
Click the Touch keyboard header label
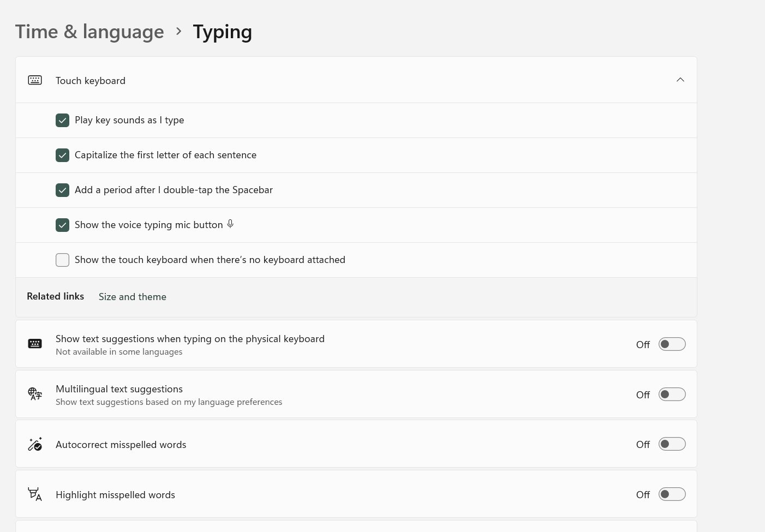[91, 81]
